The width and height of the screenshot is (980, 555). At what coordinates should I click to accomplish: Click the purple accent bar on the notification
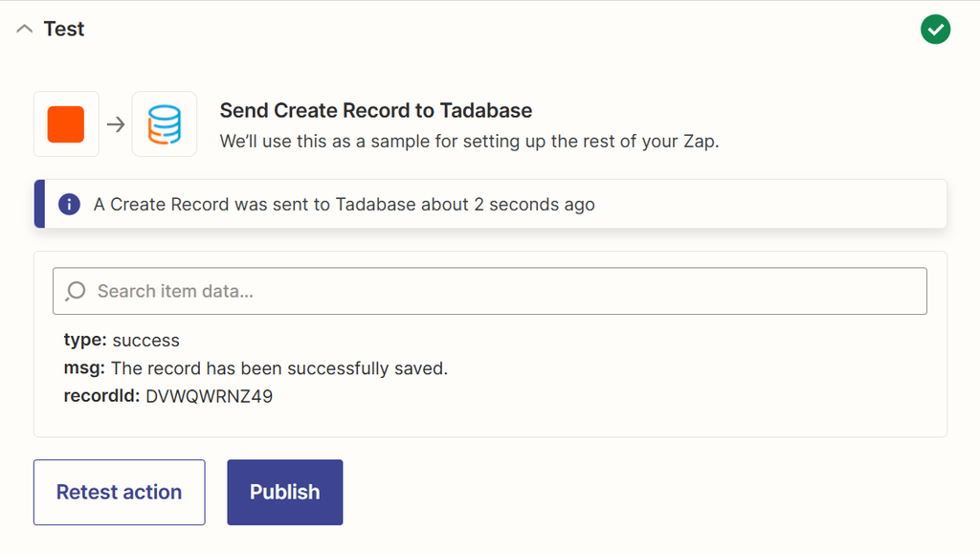pyautogui.click(x=38, y=203)
